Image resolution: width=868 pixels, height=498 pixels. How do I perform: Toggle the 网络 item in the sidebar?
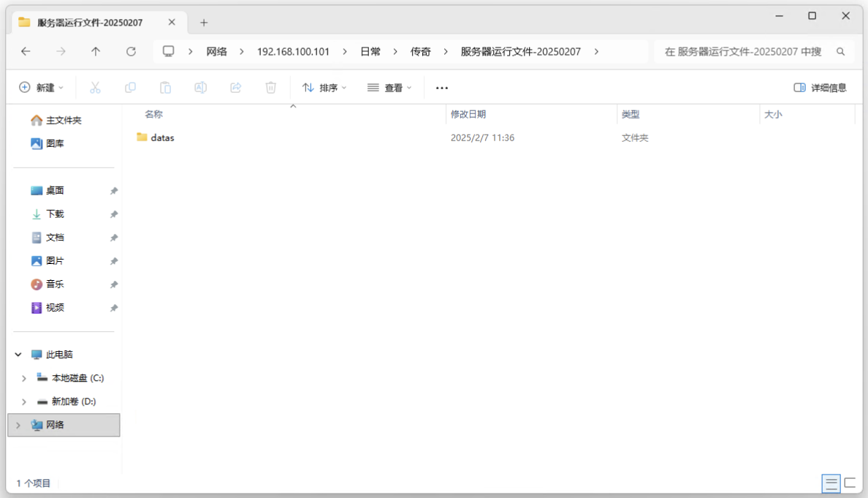18,425
